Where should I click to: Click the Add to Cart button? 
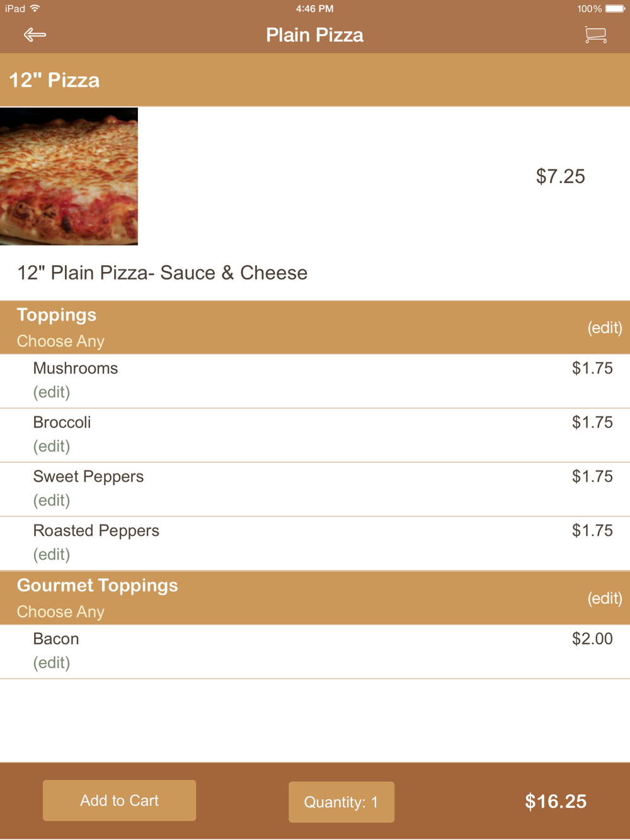point(119,800)
